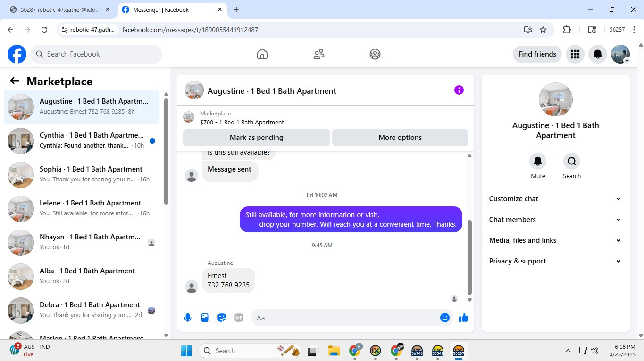Switch to the iCloud mail browser tab

click(60, 9)
